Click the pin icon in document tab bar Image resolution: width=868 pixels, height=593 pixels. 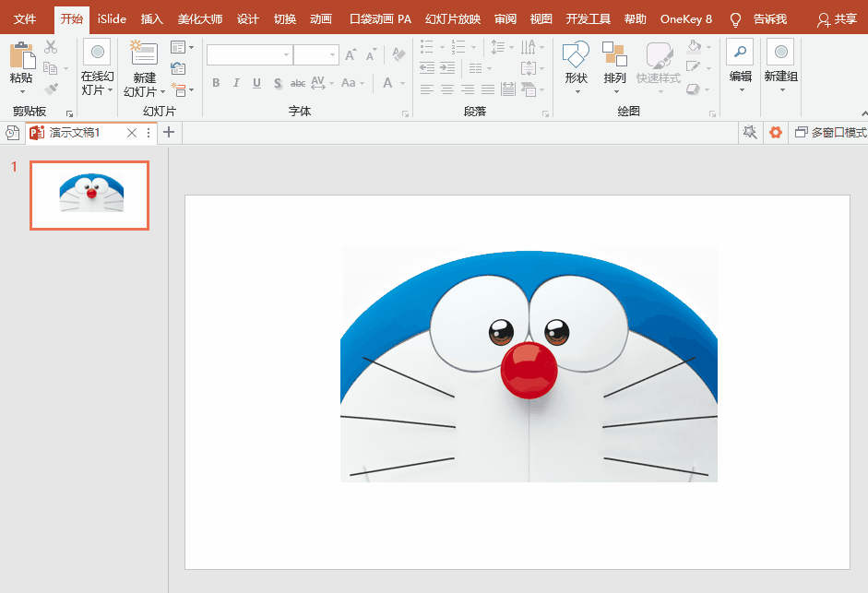pos(750,132)
